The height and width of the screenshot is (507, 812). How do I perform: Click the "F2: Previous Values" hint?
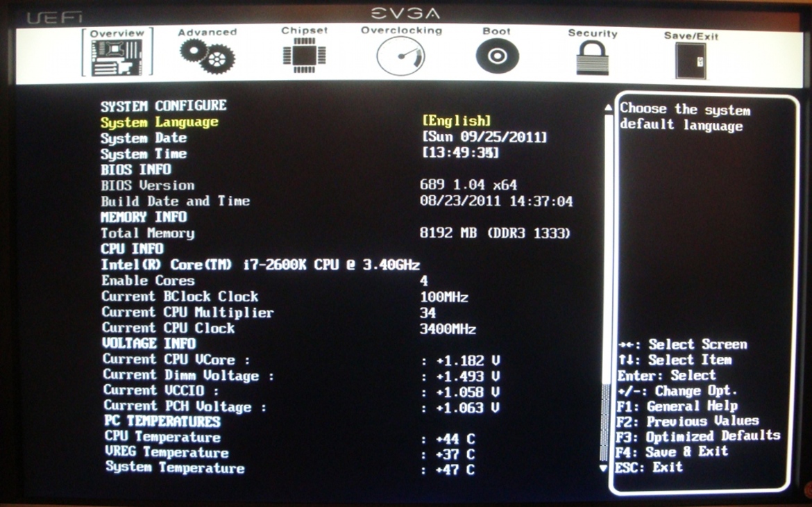688,421
